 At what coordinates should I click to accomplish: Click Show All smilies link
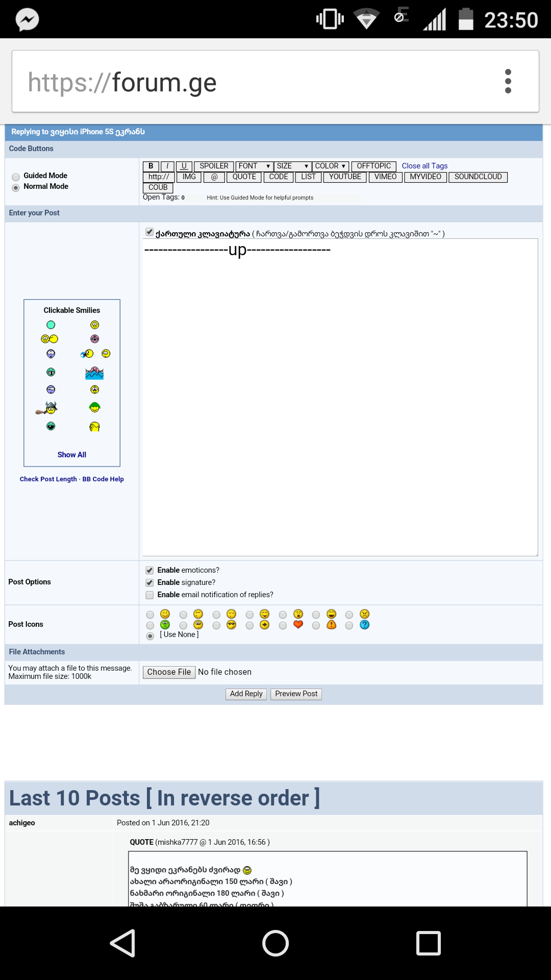click(x=72, y=455)
